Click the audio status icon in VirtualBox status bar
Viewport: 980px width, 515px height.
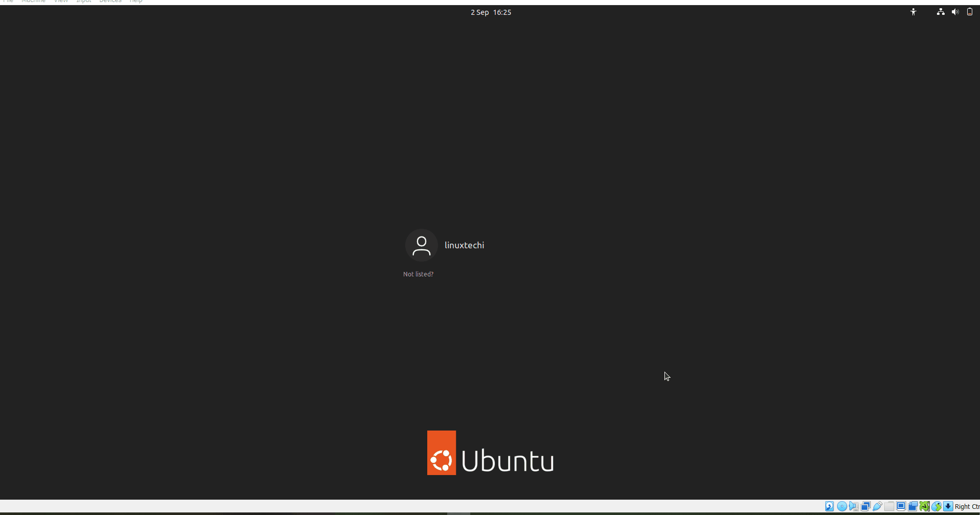(x=854, y=506)
